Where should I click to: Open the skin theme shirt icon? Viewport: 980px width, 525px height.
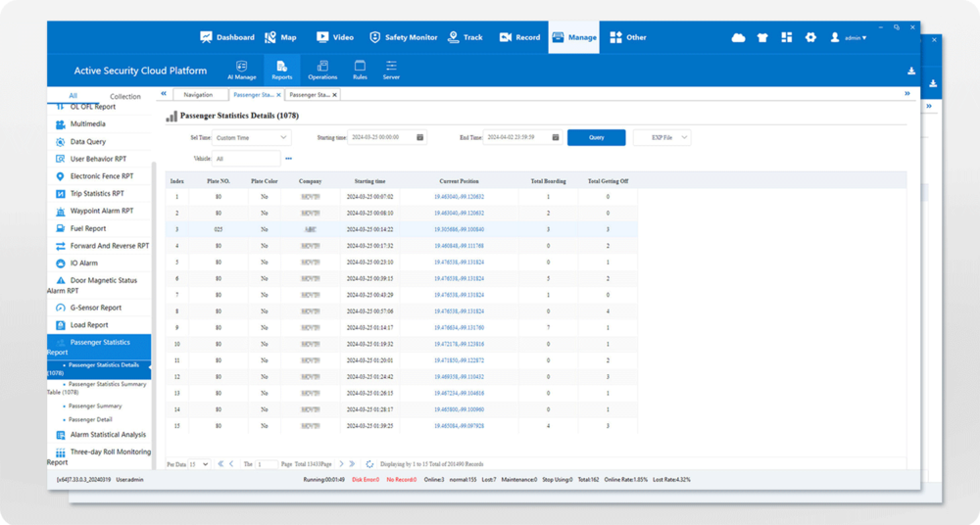tap(763, 37)
